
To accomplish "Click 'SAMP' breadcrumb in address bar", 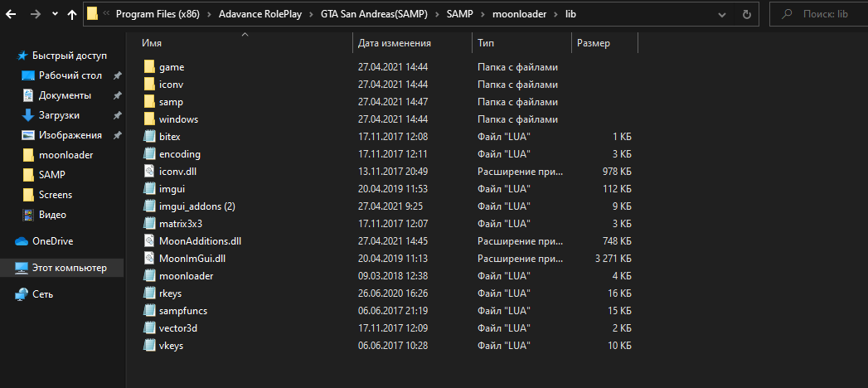I will click(461, 14).
